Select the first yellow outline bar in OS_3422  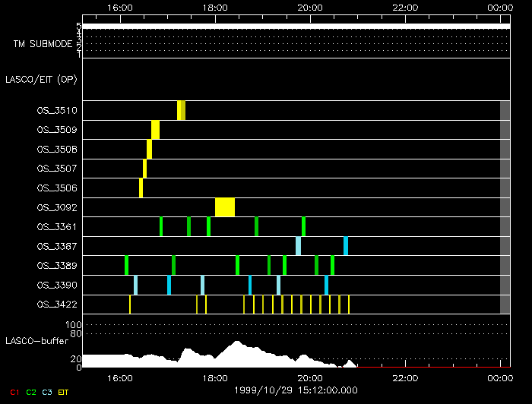[130, 305]
